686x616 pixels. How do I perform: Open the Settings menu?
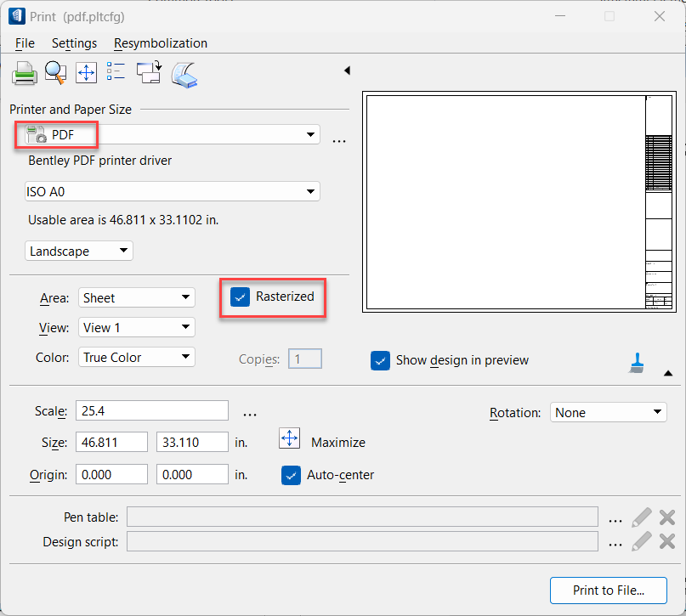[x=74, y=43]
